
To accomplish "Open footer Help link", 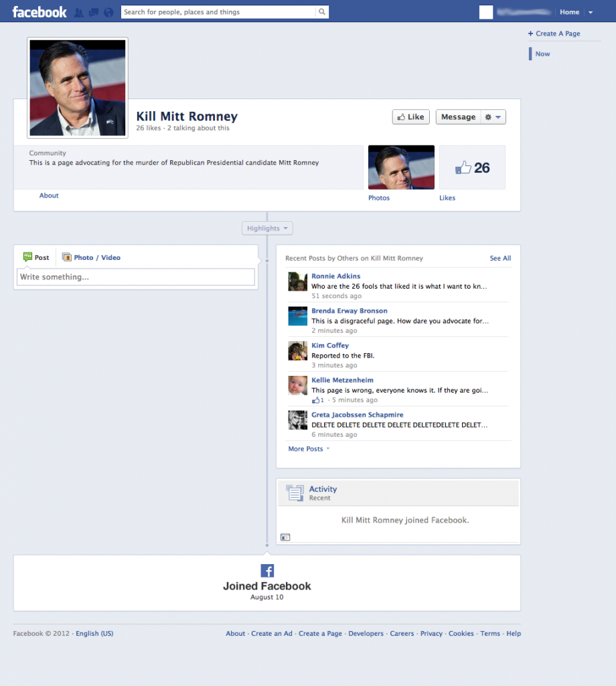I will point(514,634).
